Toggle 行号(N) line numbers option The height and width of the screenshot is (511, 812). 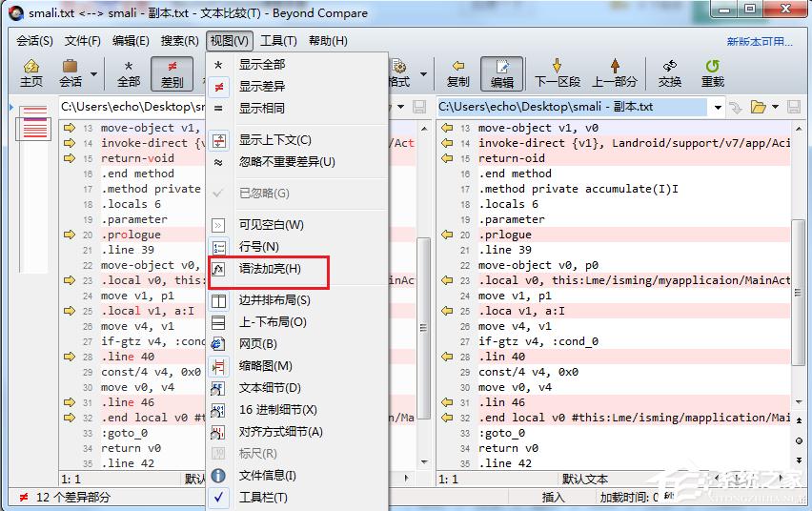(x=297, y=247)
